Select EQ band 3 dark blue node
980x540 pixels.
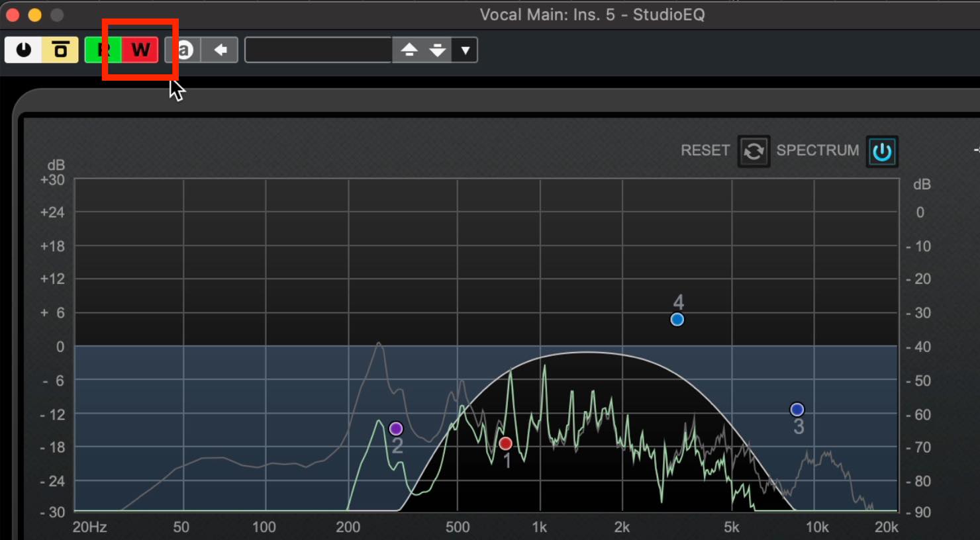click(797, 410)
